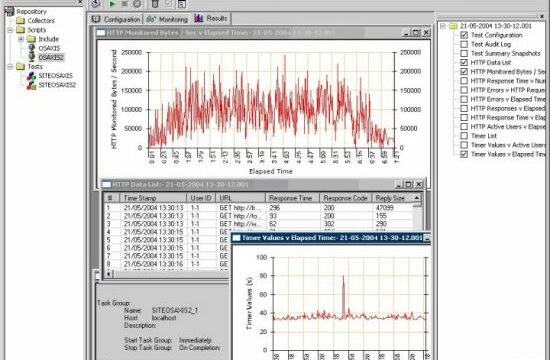Check HTTP Errors v HTTP Requests option
The height and width of the screenshot is (360, 550).
[464, 90]
